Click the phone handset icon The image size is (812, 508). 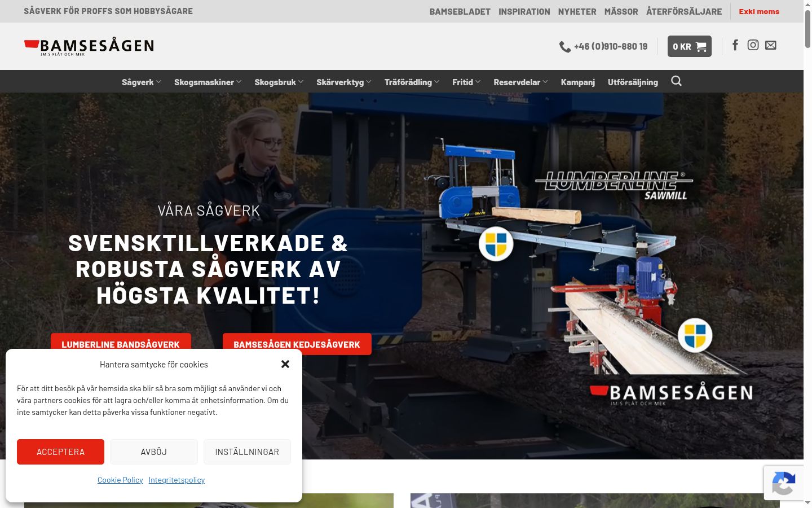pyautogui.click(x=565, y=47)
